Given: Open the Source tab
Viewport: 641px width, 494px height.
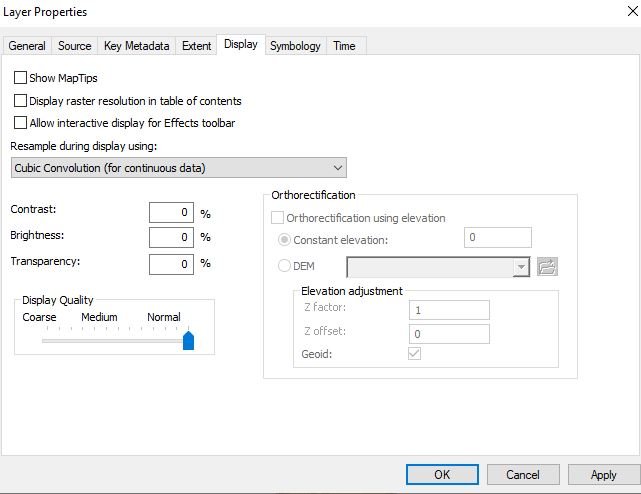Looking at the screenshot, I should click(75, 46).
